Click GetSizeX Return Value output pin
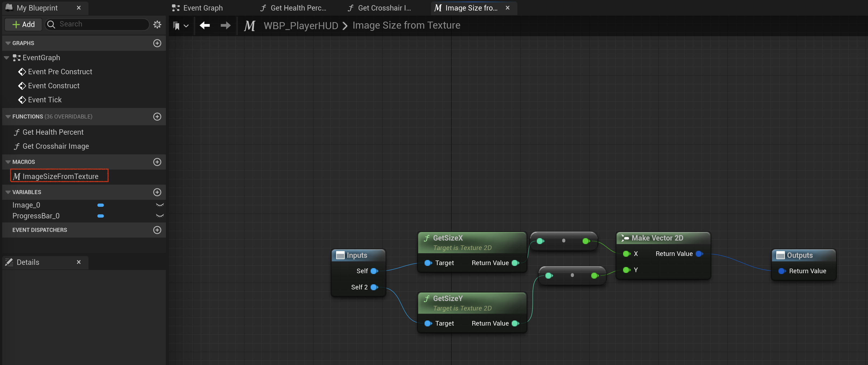Viewport: 868px width, 365px height. (x=515, y=263)
